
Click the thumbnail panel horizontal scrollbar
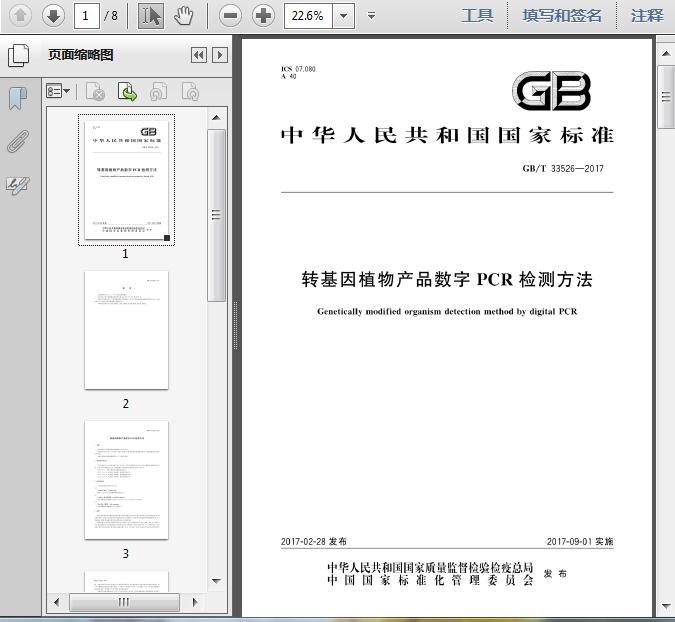(124, 602)
